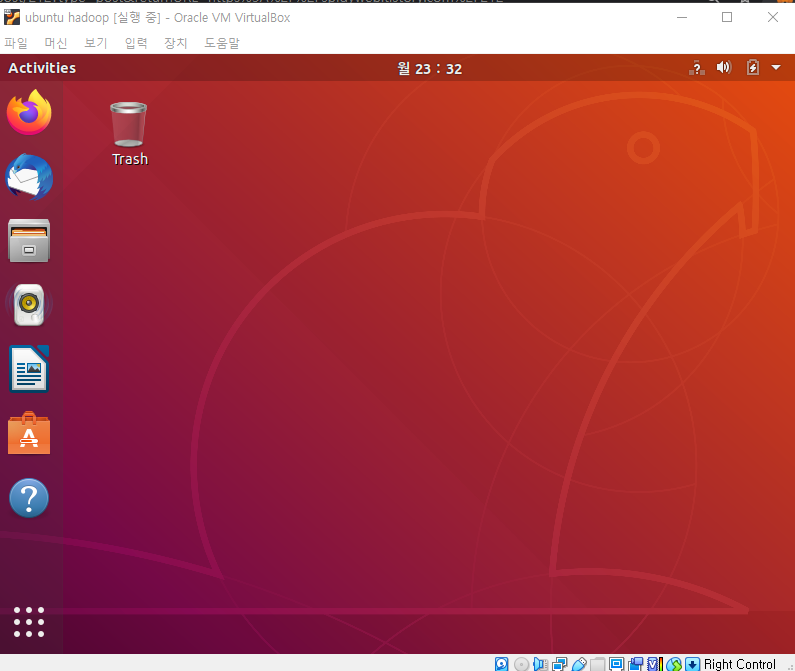Open the Help icon in the dock
This screenshot has width=795, height=671.
click(x=29, y=498)
